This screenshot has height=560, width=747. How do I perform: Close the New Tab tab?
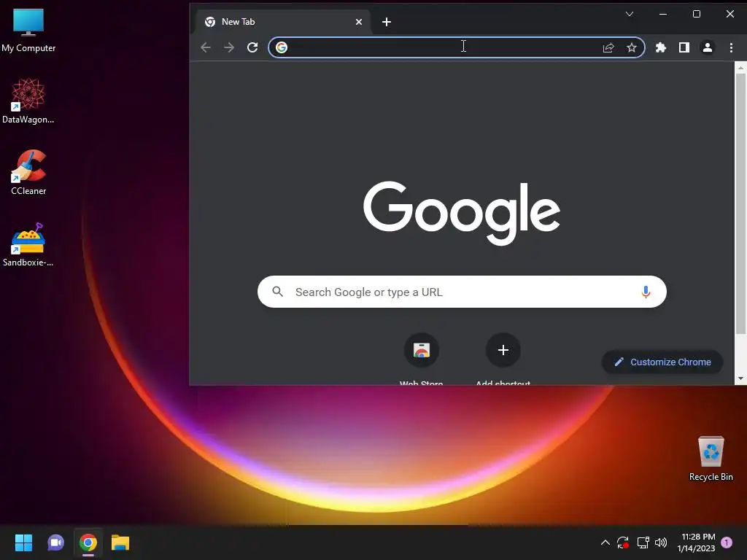coord(359,22)
